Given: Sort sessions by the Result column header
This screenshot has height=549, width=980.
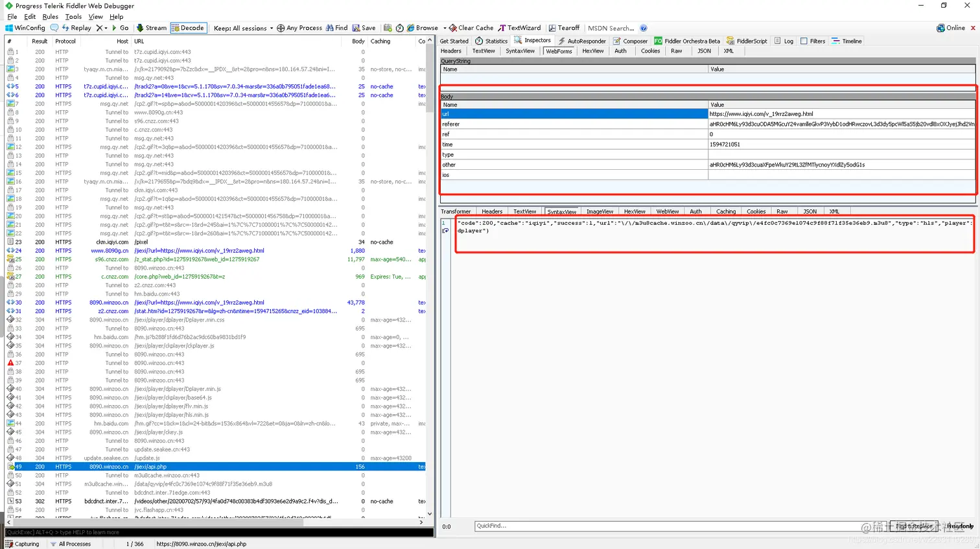Looking at the screenshot, I should click(x=40, y=41).
